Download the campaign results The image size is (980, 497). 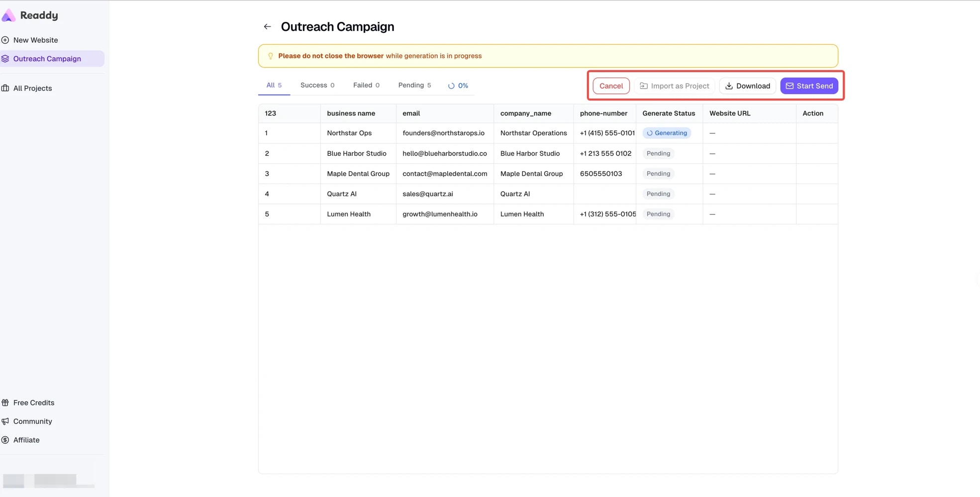(747, 86)
